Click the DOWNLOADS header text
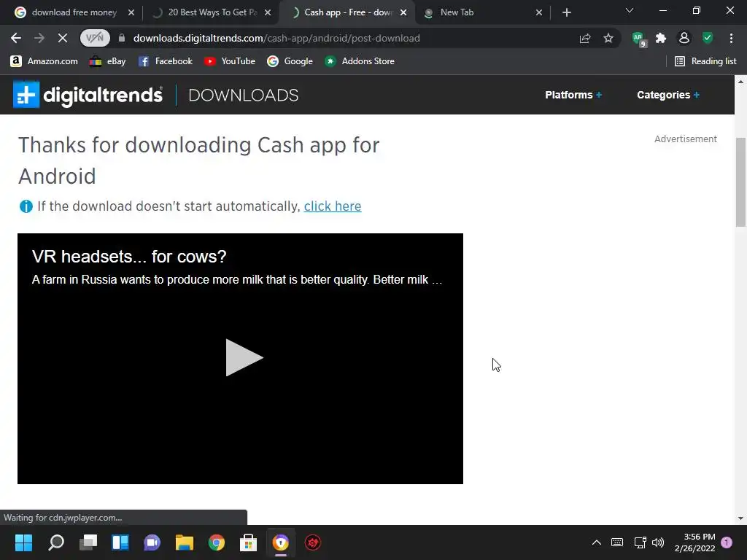Image resolution: width=747 pixels, height=560 pixels. (x=244, y=96)
